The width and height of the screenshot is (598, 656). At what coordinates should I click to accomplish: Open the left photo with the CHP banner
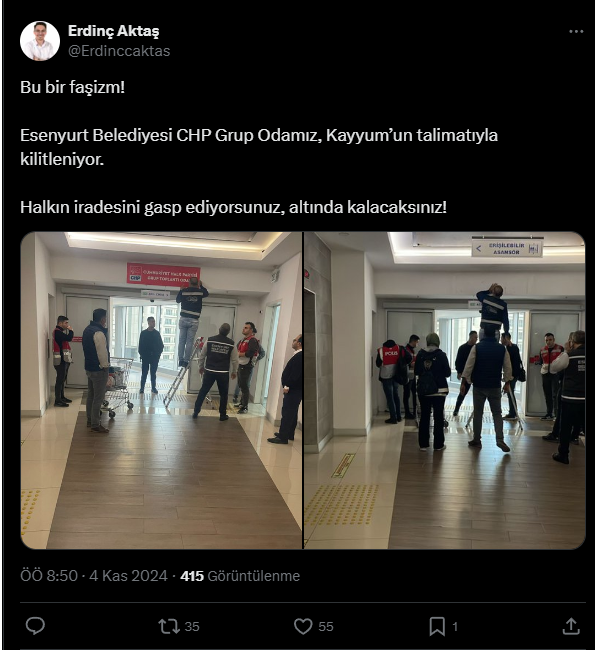161,390
